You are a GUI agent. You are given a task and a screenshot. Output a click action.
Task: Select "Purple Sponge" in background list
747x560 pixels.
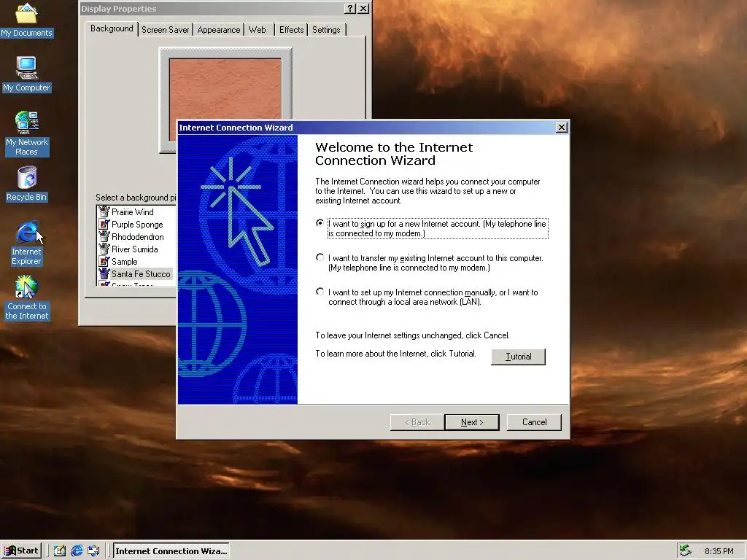click(x=137, y=225)
